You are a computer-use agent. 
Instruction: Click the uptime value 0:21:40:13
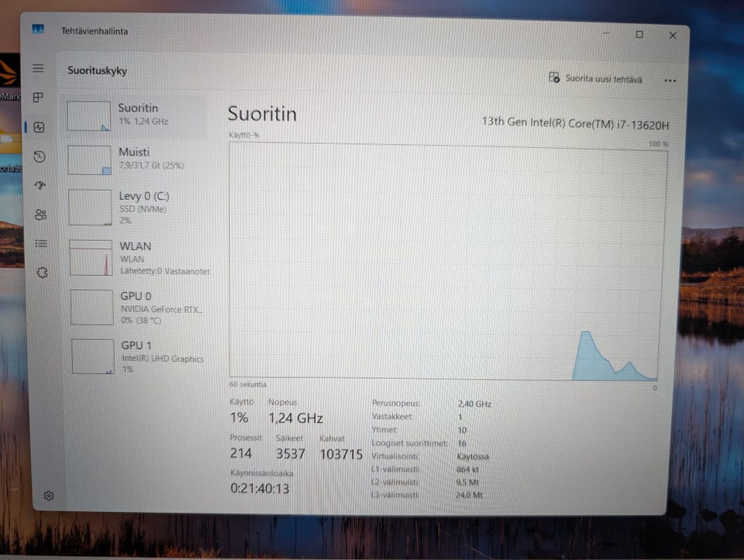260,489
